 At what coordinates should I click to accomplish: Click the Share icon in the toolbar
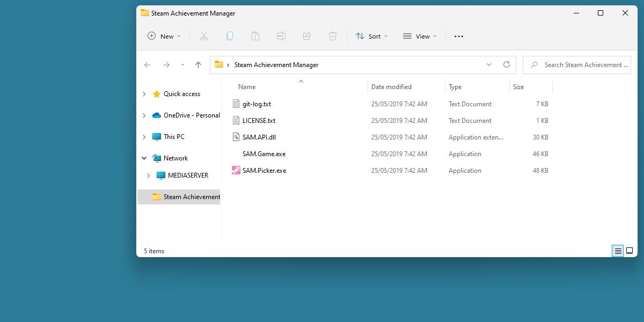(307, 35)
